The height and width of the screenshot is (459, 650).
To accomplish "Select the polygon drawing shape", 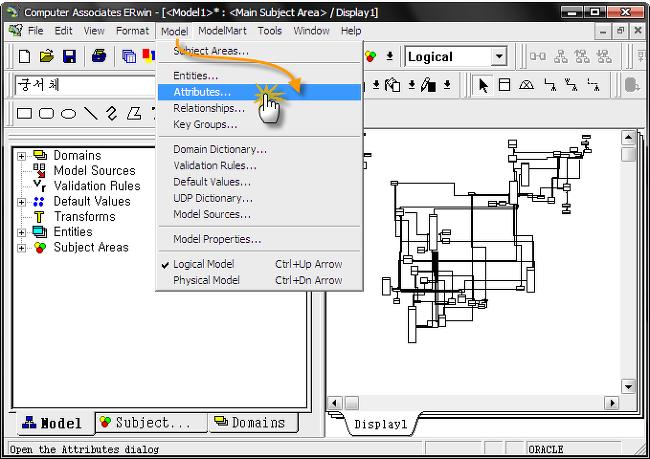I will [134, 113].
